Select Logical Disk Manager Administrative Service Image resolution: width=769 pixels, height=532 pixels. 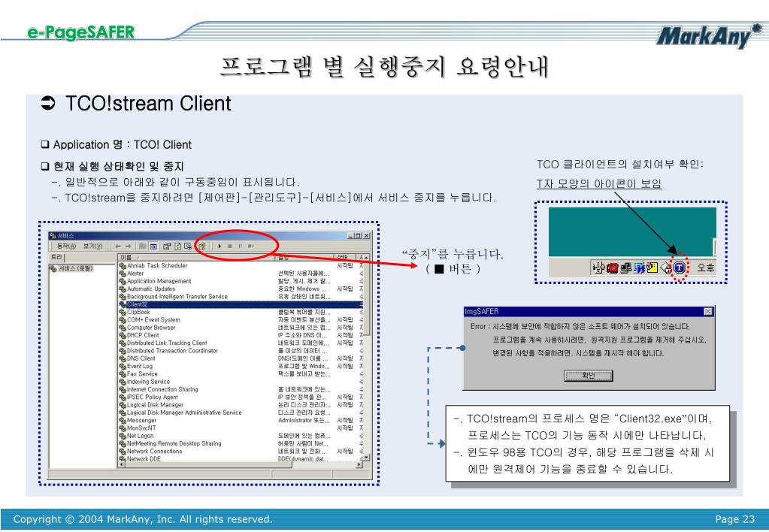(241, 413)
